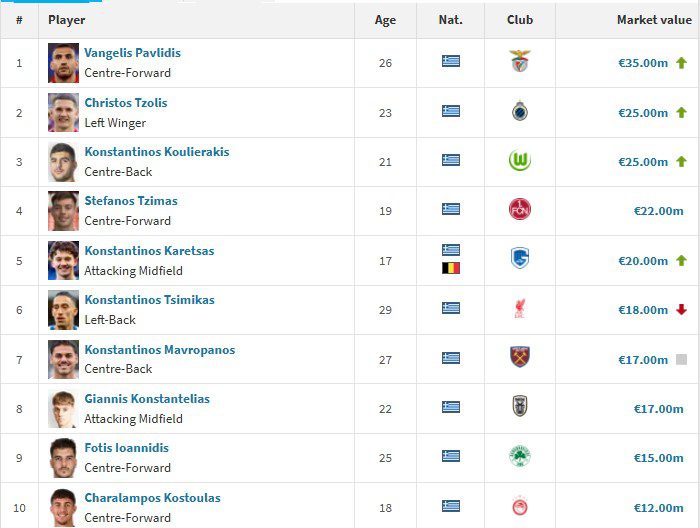Click the Wolfsburg club crest icon
The image size is (700, 528).
[x=520, y=161]
